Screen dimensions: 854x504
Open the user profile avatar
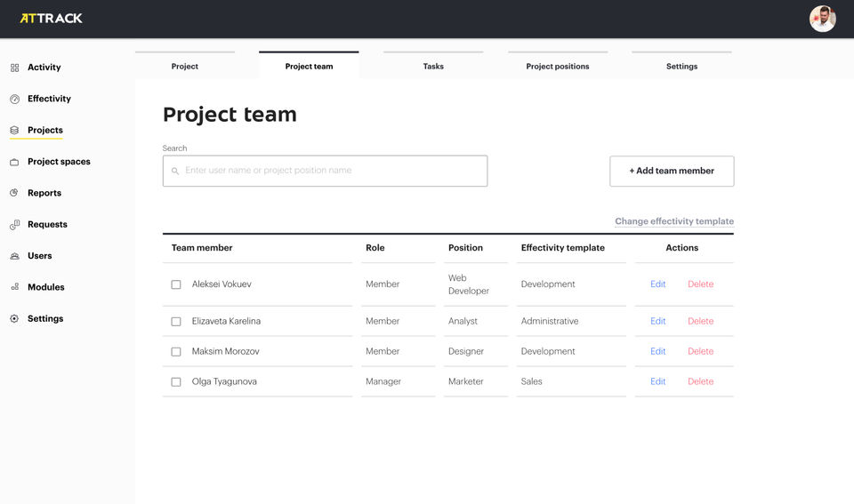coord(822,19)
